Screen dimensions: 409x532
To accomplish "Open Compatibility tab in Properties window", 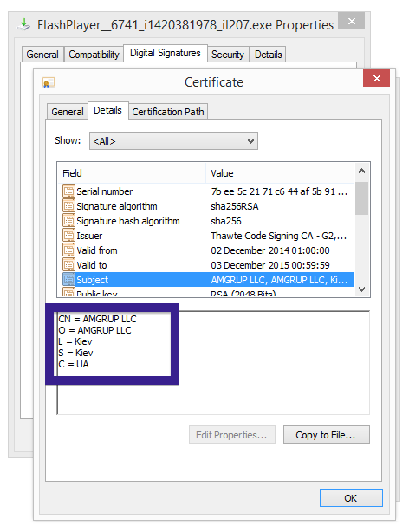I will pyautogui.click(x=94, y=55).
